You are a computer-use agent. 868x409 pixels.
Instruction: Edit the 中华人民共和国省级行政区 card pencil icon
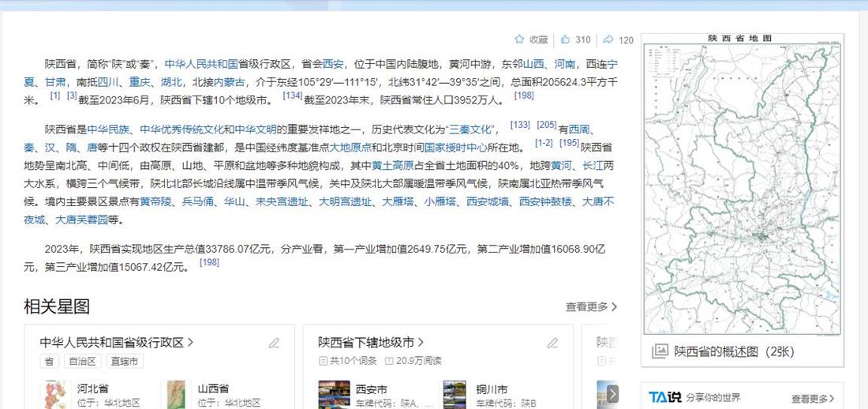274,343
